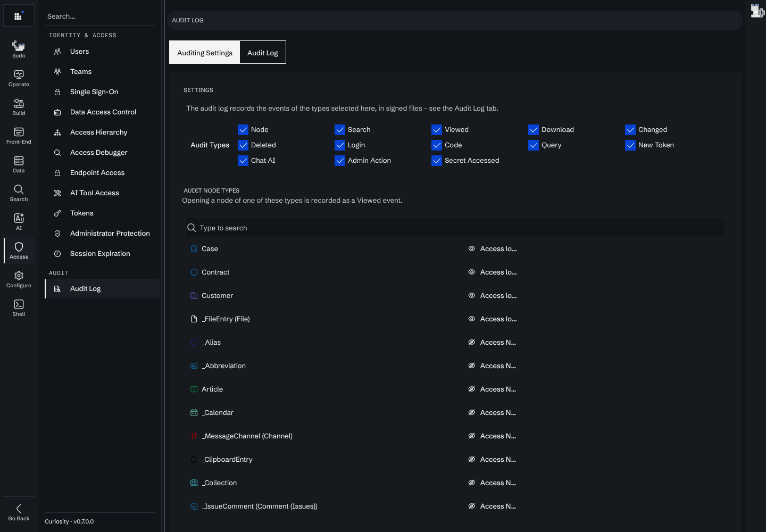Toggle the Download audit type checkbox
Viewport: 766px width, 532px height.
534,129
